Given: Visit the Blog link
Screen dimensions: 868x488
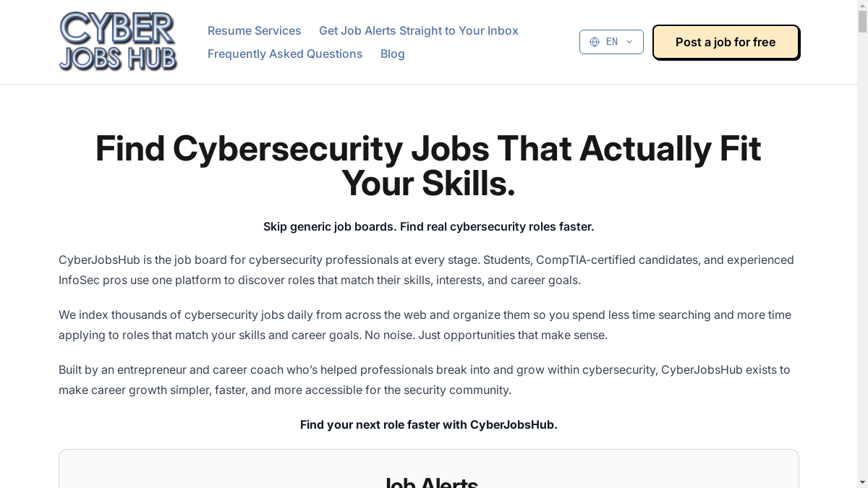Looking at the screenshot, I should 393,53.
